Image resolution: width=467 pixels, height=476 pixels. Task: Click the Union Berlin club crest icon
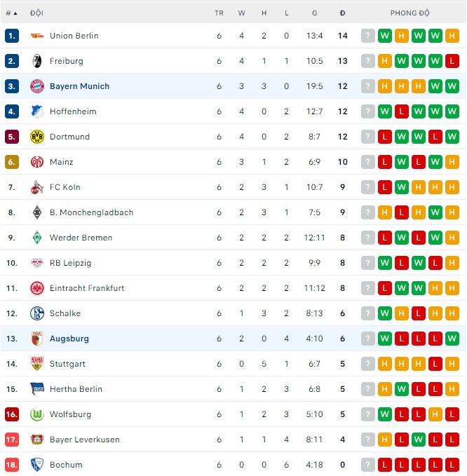click(x=37, y=36)
